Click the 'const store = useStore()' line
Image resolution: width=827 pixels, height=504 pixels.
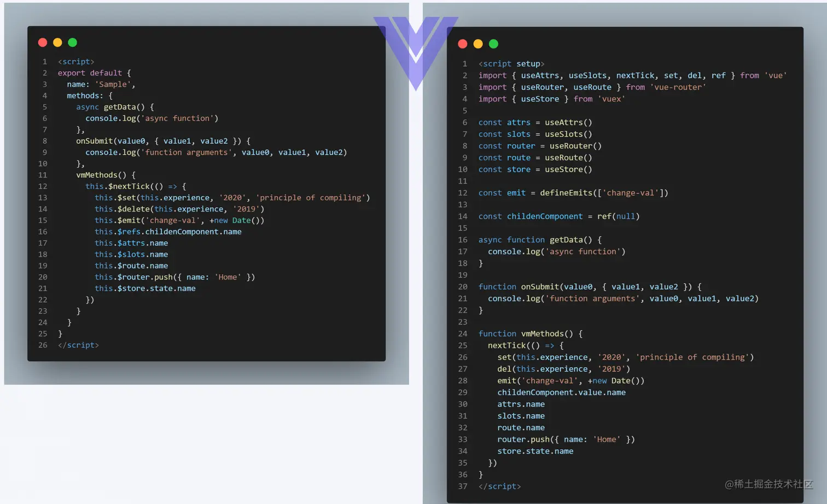coord(535,169)
